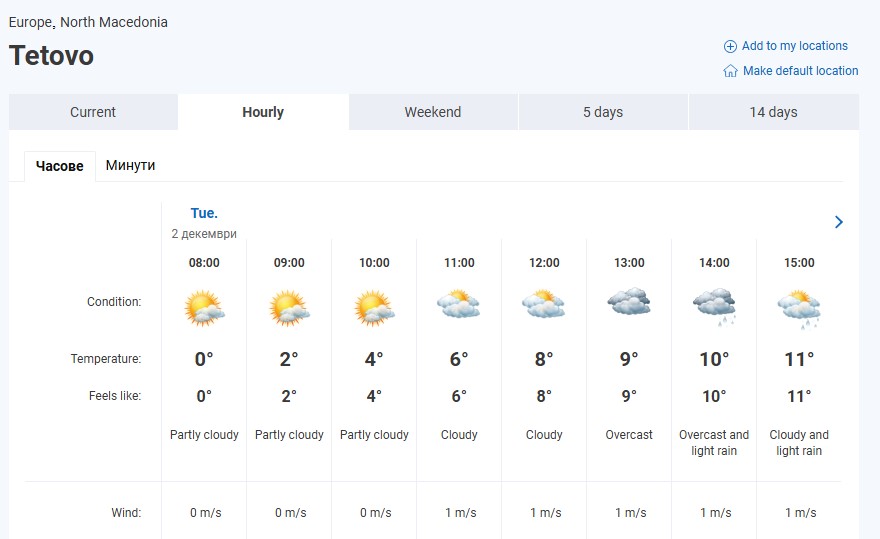Click the 11:00 cloudy weather icon

459,304
